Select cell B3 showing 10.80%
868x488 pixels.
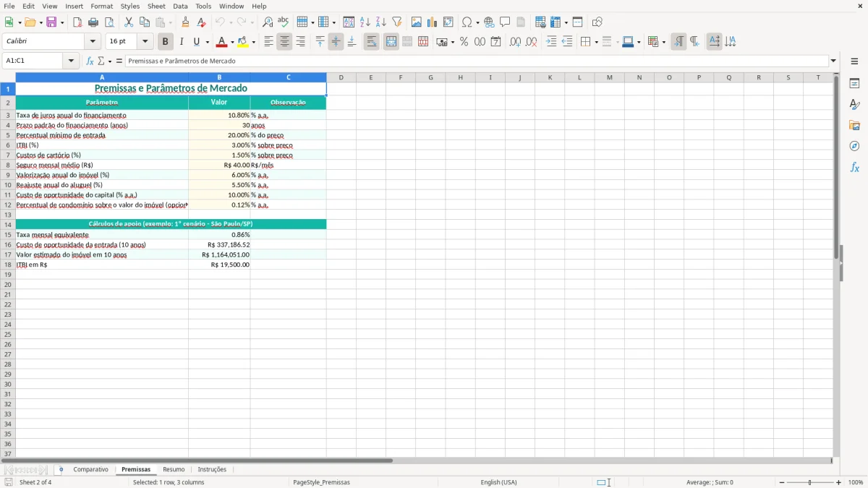[219, 115]
